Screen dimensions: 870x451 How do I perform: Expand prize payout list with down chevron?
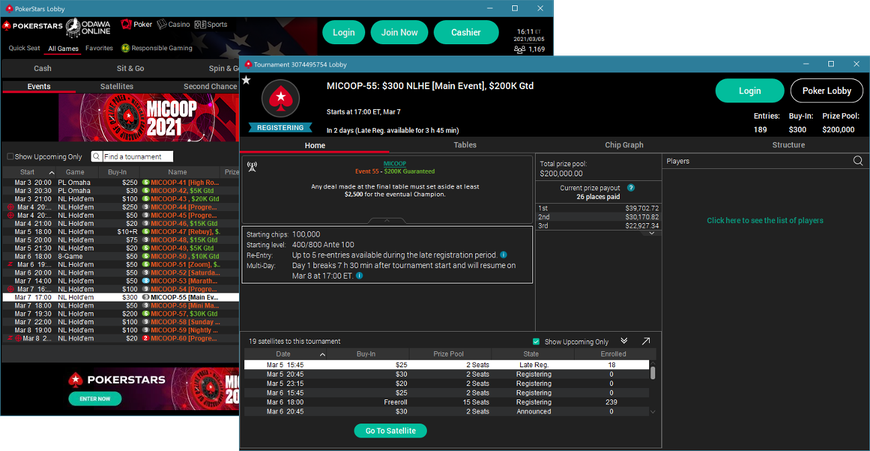[x=652, y=233]
